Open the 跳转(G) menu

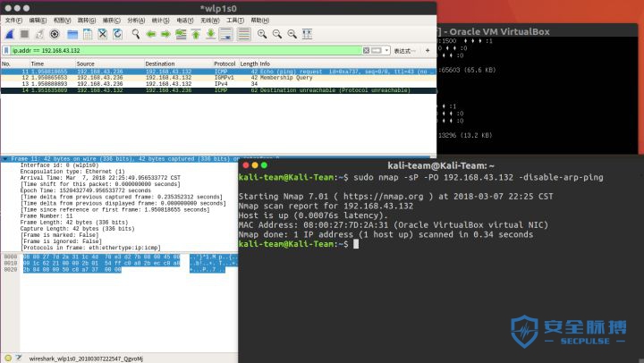(87, 21)
